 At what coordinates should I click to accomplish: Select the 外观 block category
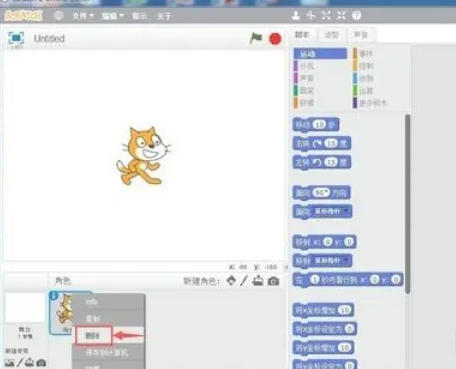pos(320,66)
